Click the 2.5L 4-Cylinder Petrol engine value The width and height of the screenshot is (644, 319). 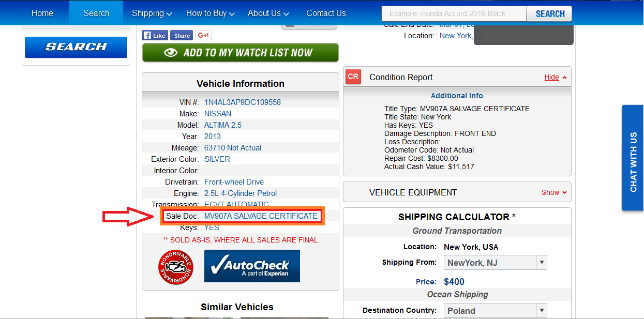pos(241,193)
